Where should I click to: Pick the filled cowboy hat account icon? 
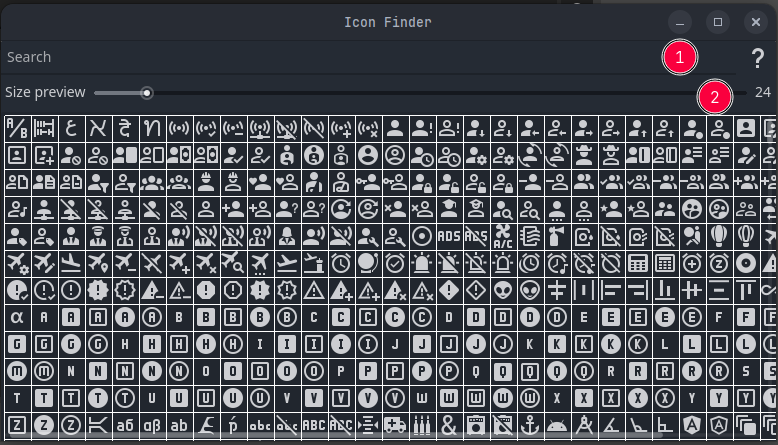[584, 156]
